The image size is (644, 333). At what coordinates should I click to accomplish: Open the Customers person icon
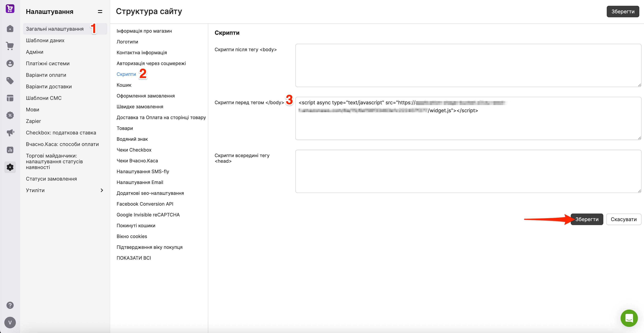pyautogui.click(x=10, y=63)
